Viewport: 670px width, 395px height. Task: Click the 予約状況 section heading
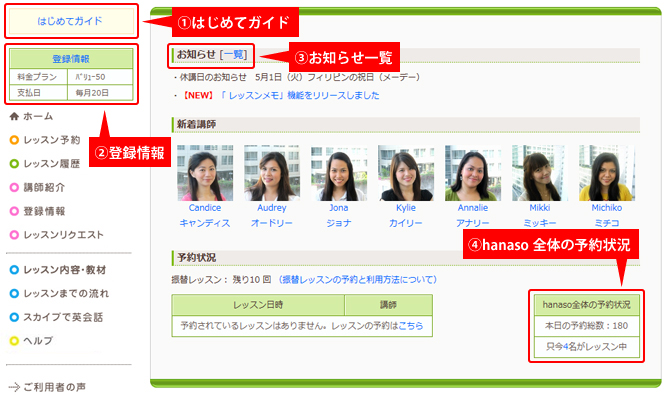(197, 257)
